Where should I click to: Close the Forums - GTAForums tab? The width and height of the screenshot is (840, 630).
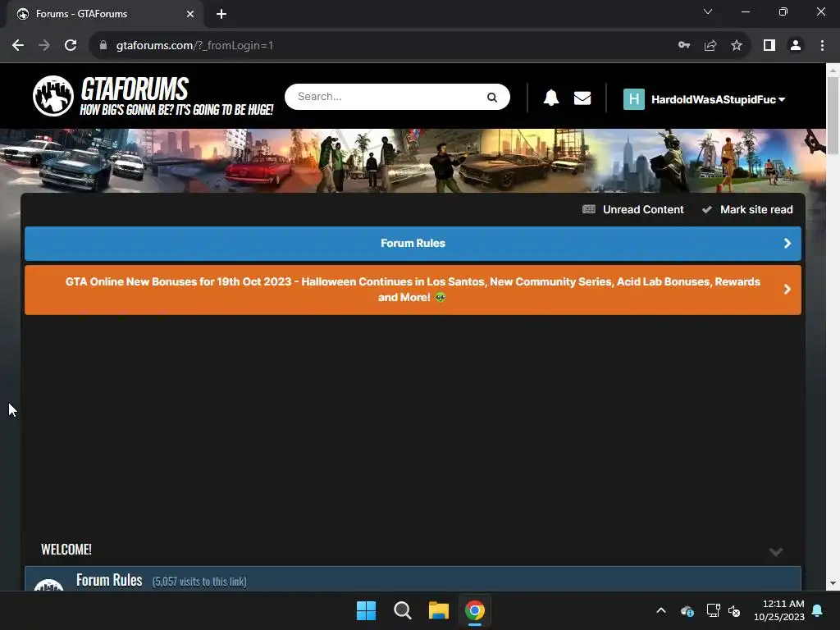pyautogui.click(x=190, y=14)
